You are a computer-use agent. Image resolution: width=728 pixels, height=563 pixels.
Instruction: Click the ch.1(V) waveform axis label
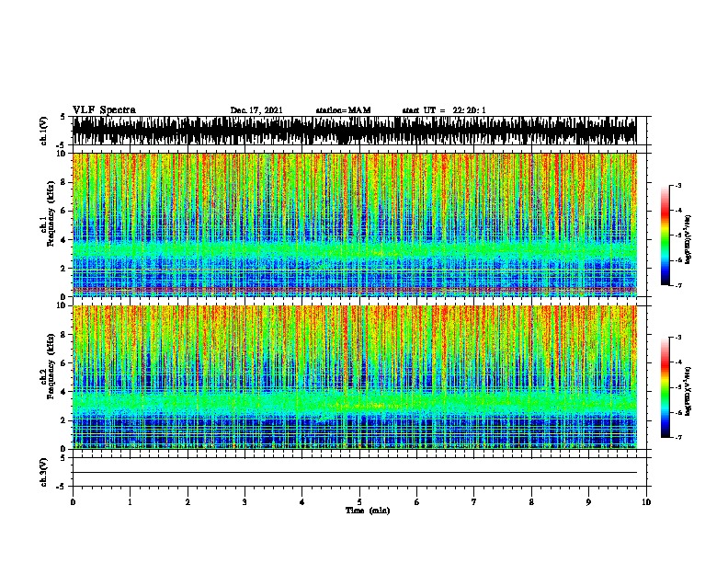click(x=44, y=131)
